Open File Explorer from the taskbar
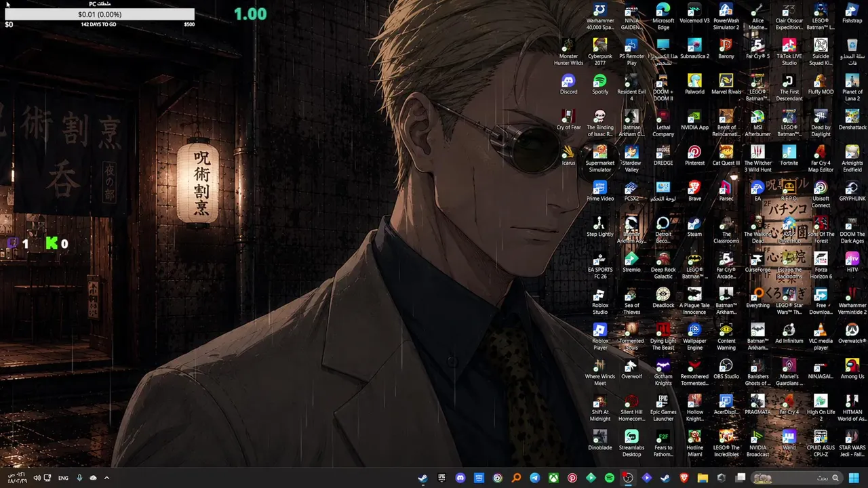Image resolution: width=868 pixels, height=488 pixels. tap(703, 478)
